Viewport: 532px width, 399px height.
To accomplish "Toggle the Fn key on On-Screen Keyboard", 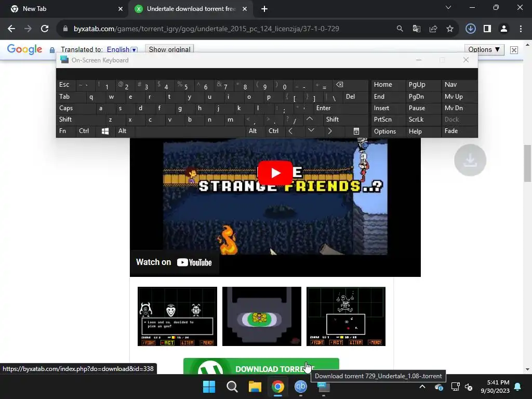I will [x=66, y=131].
